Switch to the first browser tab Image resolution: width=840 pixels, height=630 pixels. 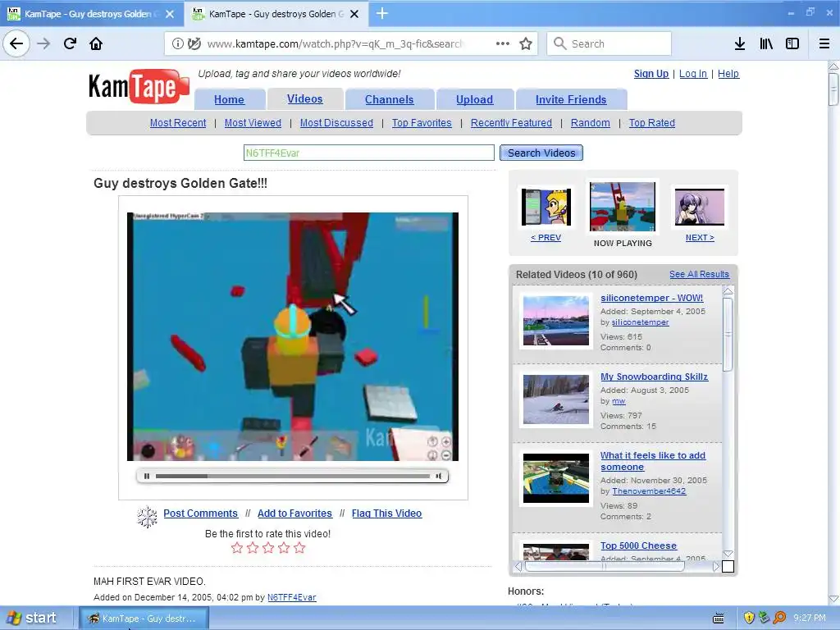pyautogui.click(x=92, y=14)
